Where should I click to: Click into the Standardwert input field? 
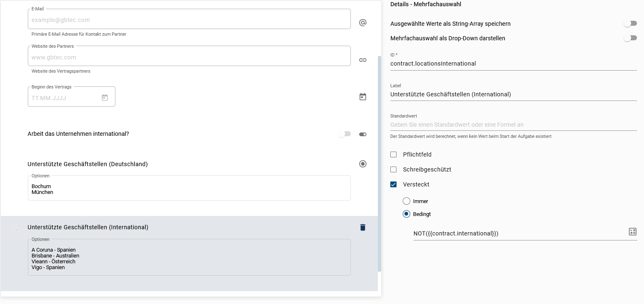pos(513,125)
